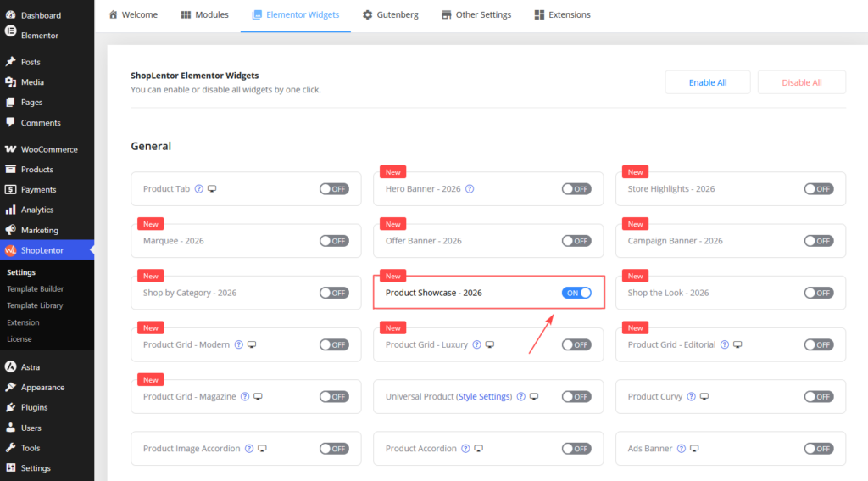Click help icon beside Product Image Accordion
868x481 pixels.
coord(249,448)
